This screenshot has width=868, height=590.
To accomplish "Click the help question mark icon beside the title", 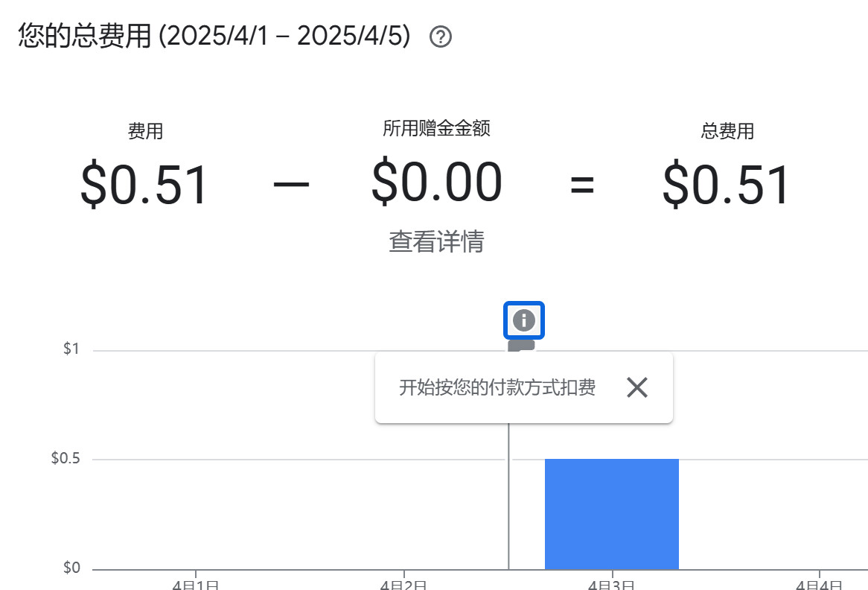I will tap(441, 37).
